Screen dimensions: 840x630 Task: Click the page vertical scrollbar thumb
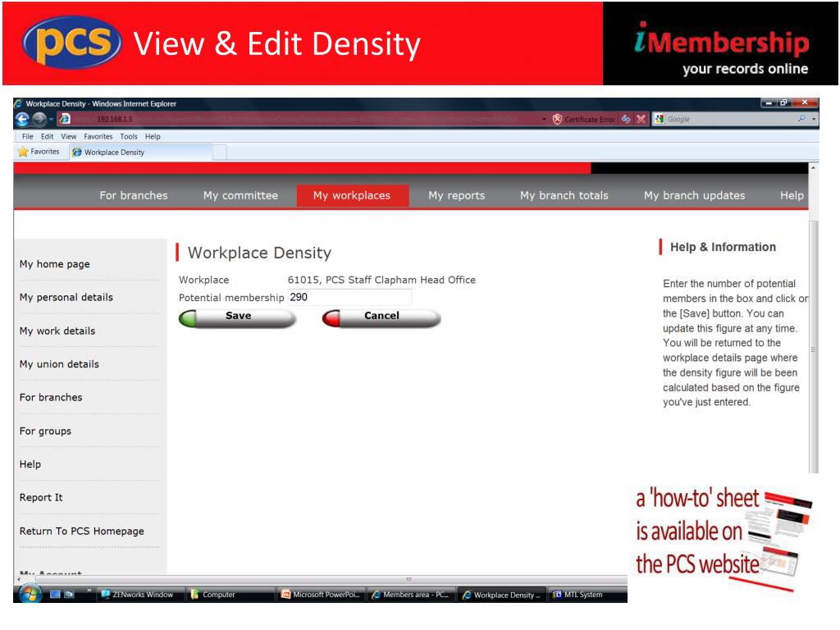(x=813, y=347)
